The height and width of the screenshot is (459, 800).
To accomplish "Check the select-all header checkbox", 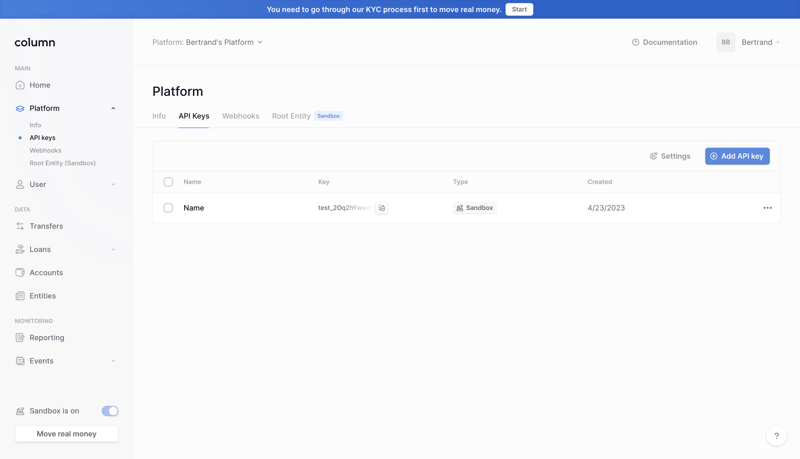I will click(x=168, y=182).
